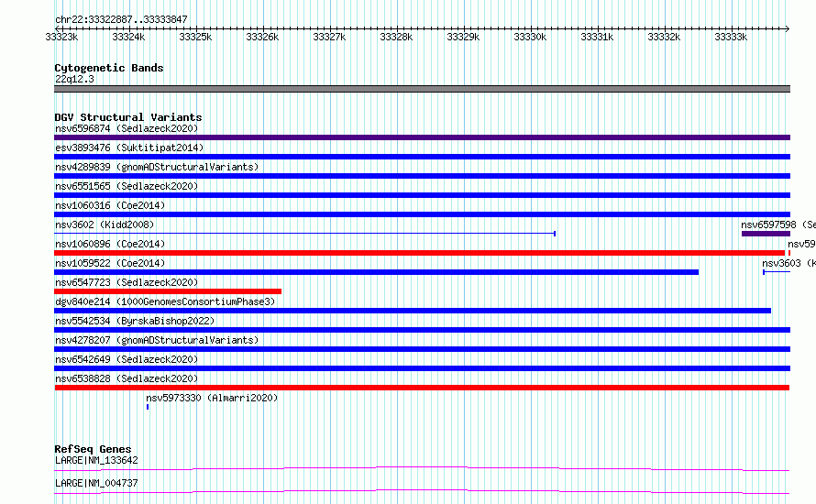Open the esv3893476 (Suktitipat2014) label
Viewport: 816px width, 504px height.
click(129, 148)
